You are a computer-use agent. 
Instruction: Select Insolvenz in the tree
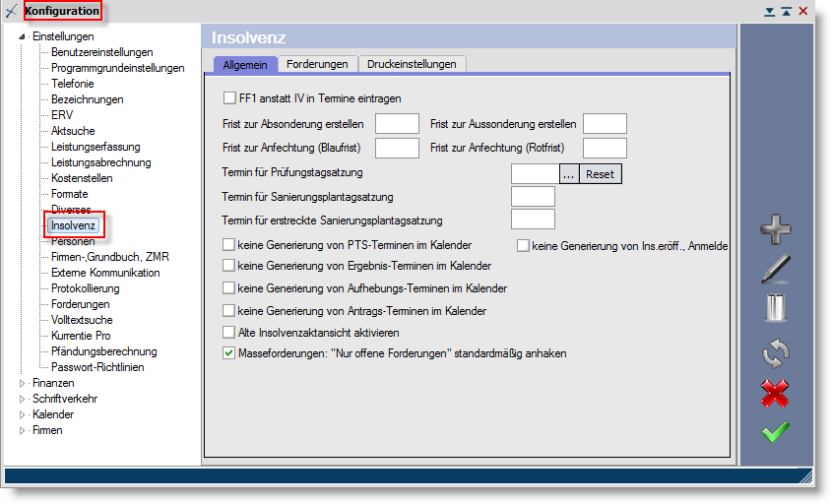(x=73, y=225)
